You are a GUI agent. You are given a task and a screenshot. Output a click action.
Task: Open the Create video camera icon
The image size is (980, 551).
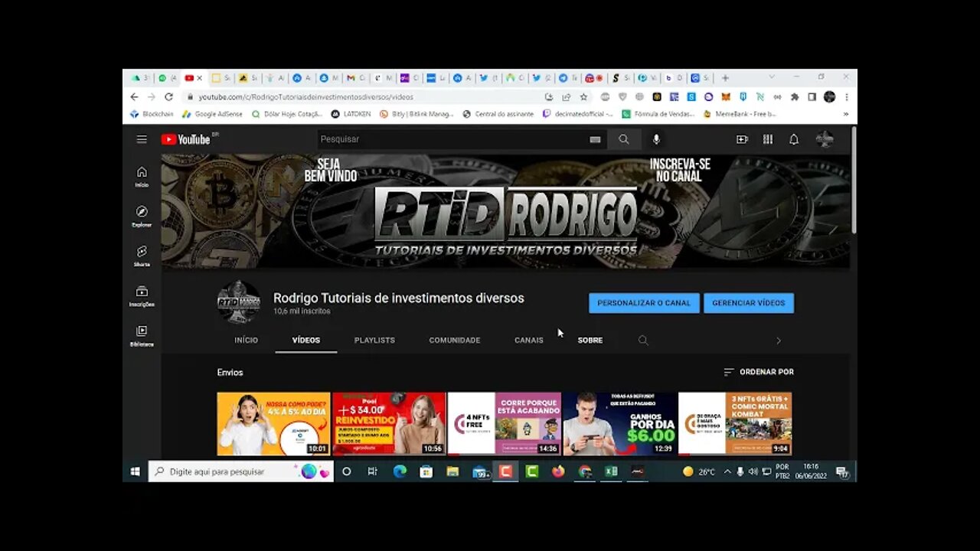pyautogui.click(x=742, y=139)
